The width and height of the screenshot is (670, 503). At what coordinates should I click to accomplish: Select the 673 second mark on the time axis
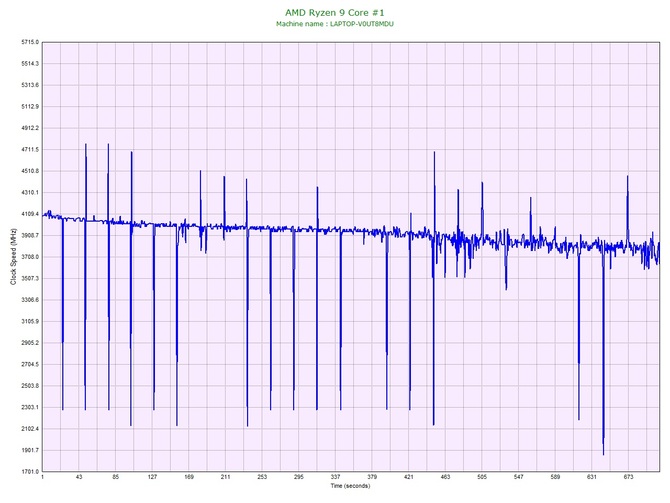point(628,478)
